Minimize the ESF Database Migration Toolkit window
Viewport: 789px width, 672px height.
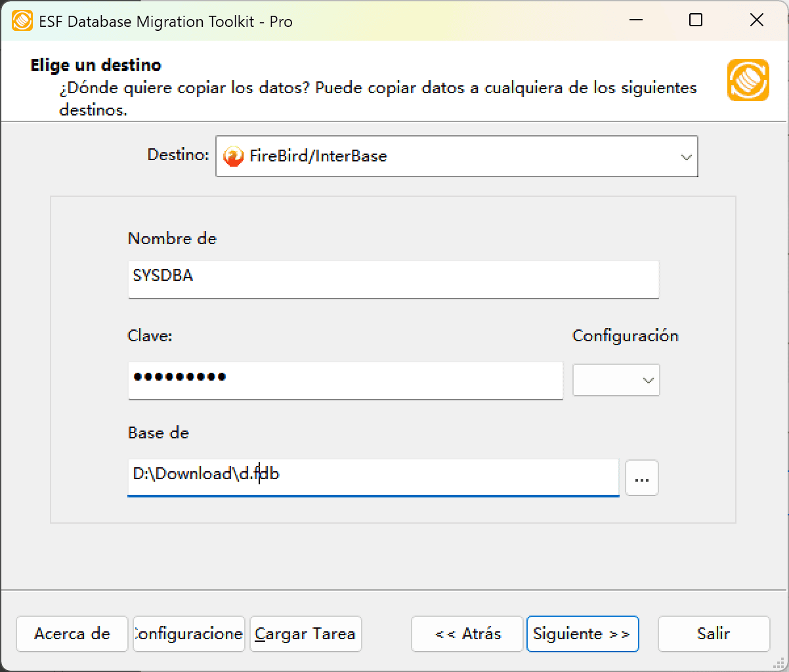pos(635,20)
